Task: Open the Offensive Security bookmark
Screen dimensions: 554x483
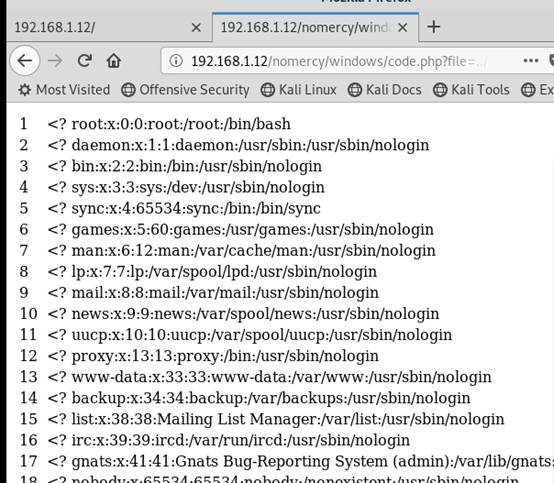Action: pyautogui.click(x=185, y=90)
